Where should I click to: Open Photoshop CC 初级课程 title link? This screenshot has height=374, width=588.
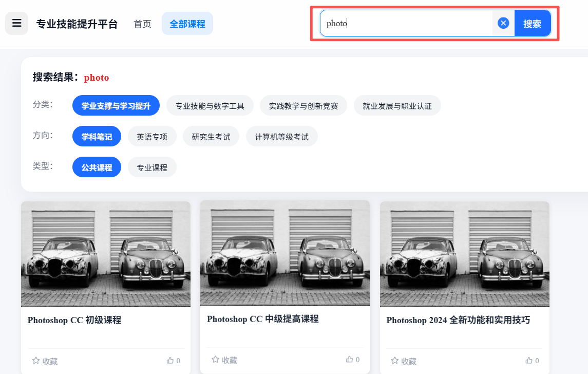point(74,320)
